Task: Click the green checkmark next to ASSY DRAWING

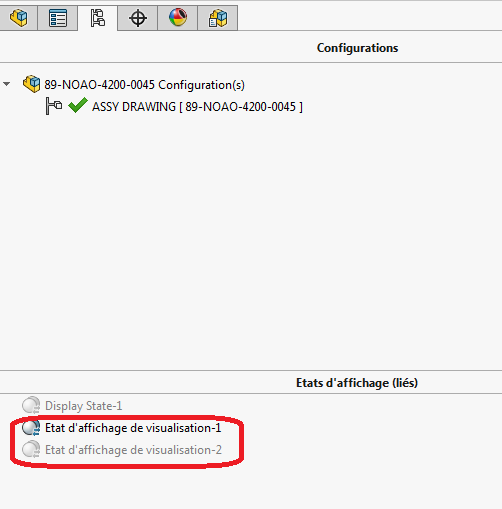Action: (78, 105)
